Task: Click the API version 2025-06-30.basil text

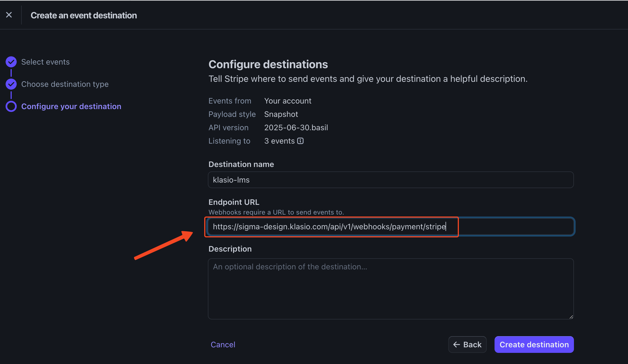Action: click(x=296, y=127)
